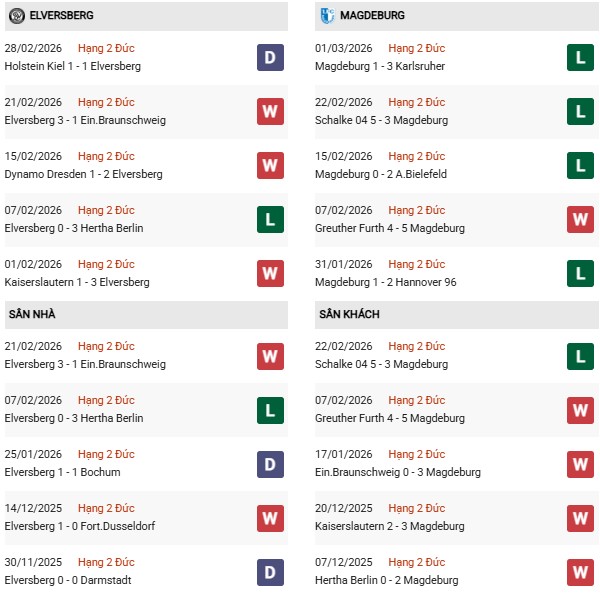Viewport: 600px width, 595px height.
Task: Select the SÂN KHÁCH section header
Action: click(350, 314)
